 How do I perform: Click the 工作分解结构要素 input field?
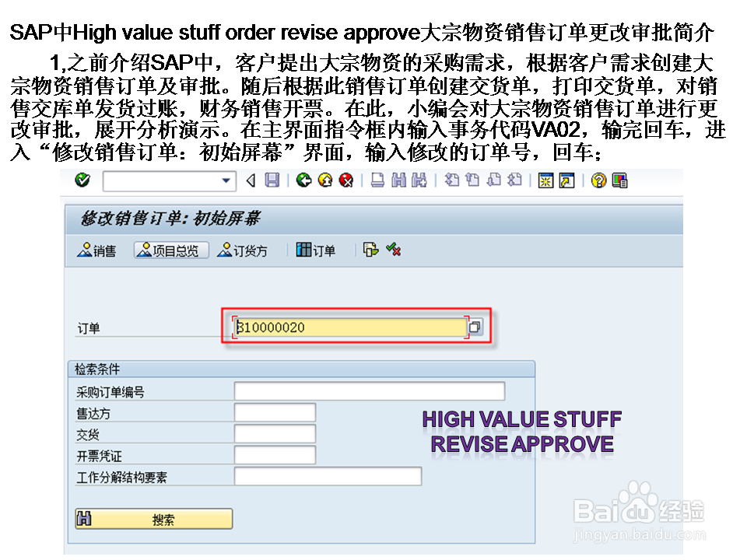coord(328,476)
